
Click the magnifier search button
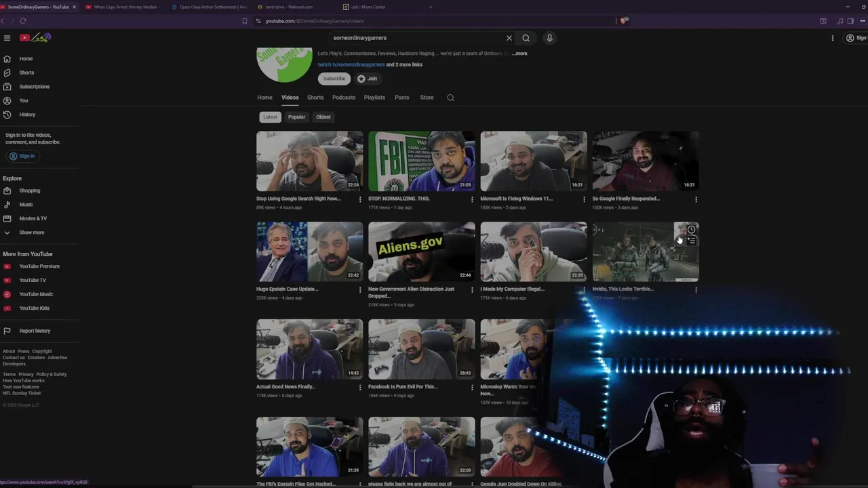click(526, 38)
